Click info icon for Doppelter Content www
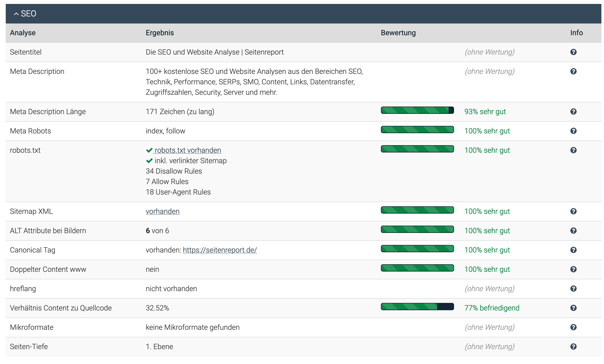 point(573,269)
